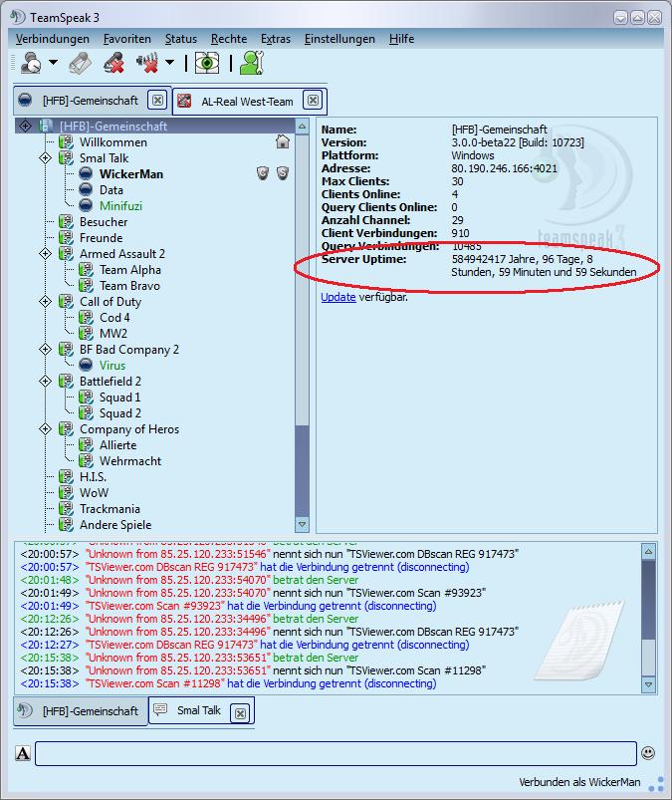
Task: Click the S server-admin badge beside WickerMan
Action: (283, 173)
